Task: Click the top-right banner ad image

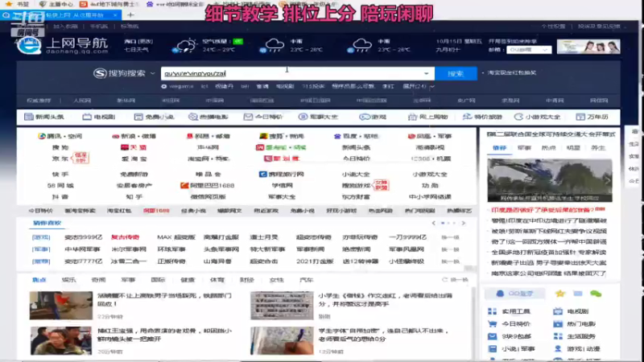Action: (588, 47)
